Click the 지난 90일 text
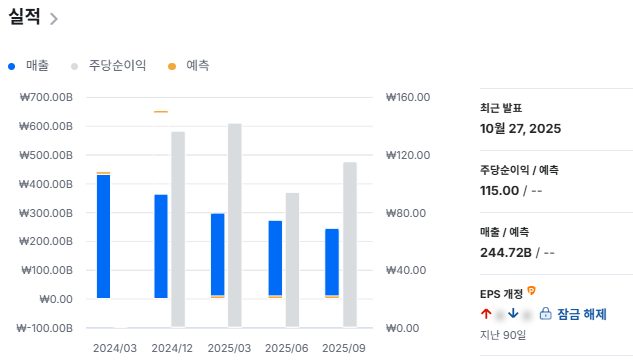 (x=503, y=335)
